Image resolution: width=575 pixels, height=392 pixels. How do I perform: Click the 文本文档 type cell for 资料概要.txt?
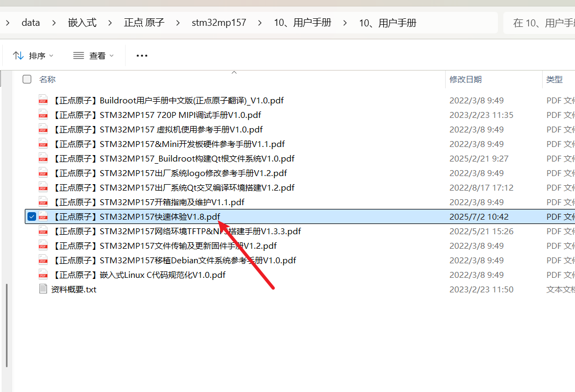(560, 289)
